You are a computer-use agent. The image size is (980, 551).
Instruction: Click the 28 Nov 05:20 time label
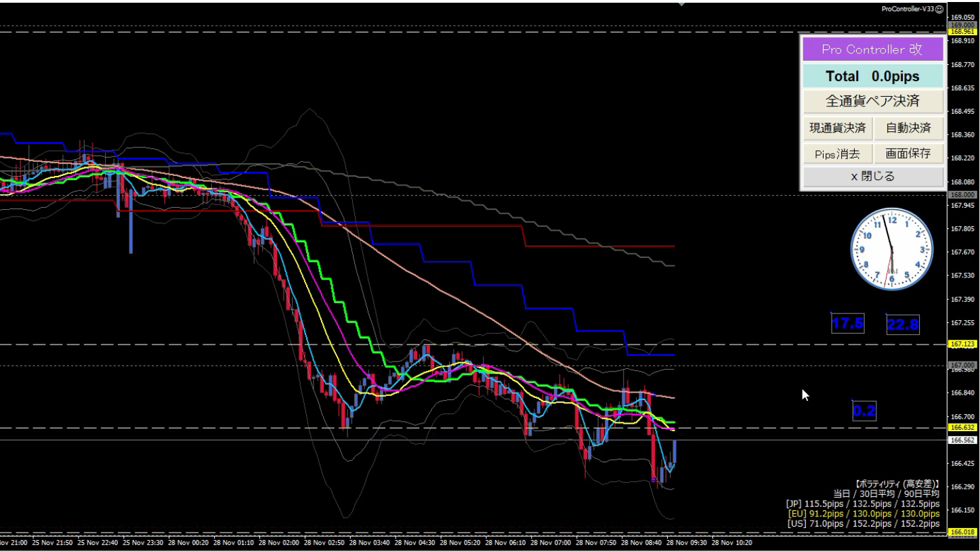click(460, 542)
